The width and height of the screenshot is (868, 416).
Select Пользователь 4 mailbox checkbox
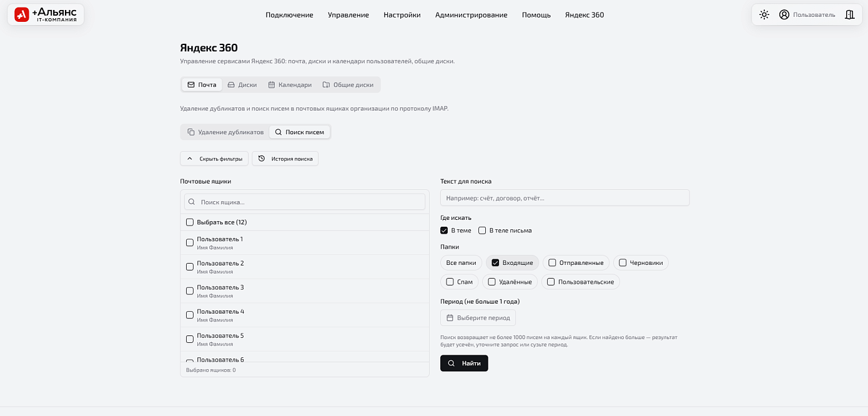[x=190, y=315]
